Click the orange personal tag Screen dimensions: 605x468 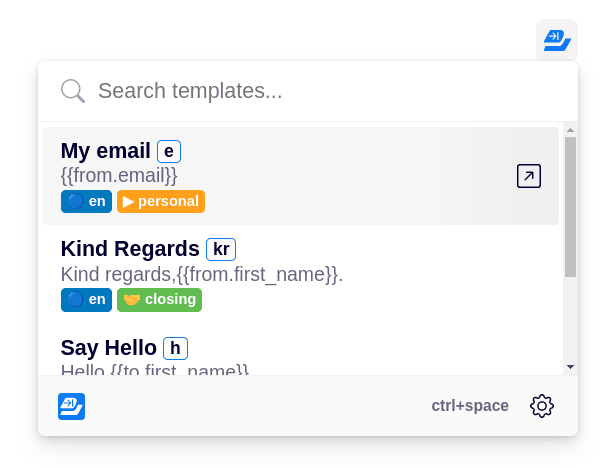point(161,201)
